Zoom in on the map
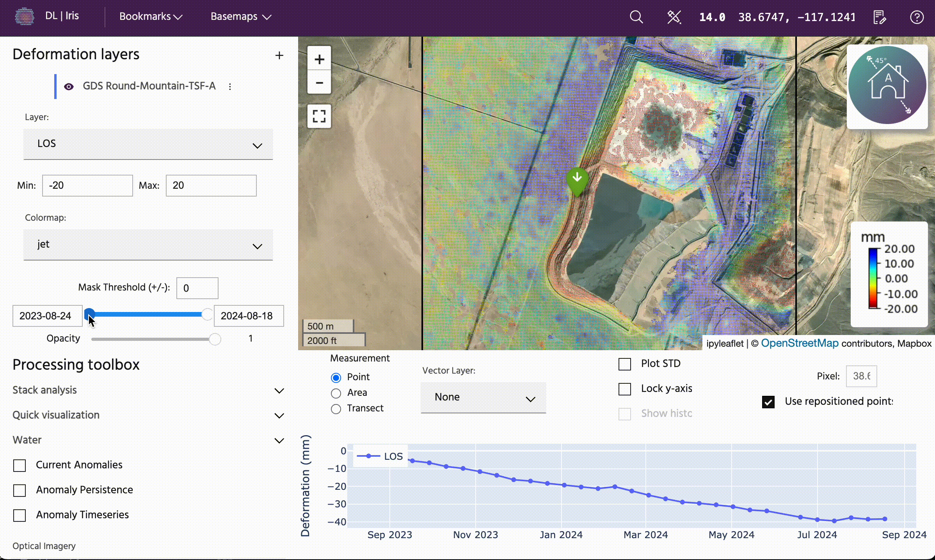 [x=319, y=59]
